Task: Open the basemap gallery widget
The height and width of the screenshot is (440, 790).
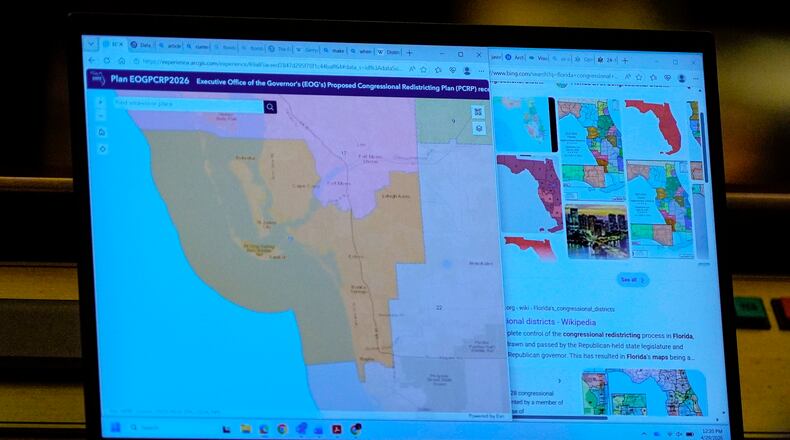Action: click(x=478, y=112)
